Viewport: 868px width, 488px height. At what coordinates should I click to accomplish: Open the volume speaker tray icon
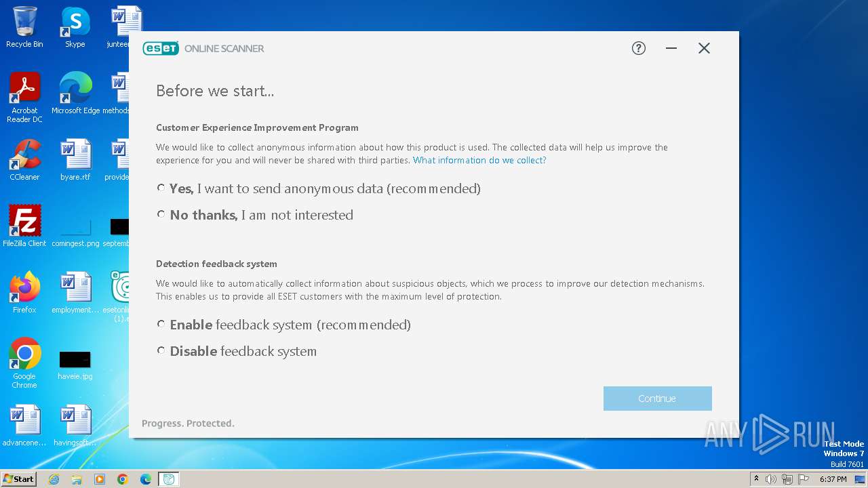(x=771, y=479)
